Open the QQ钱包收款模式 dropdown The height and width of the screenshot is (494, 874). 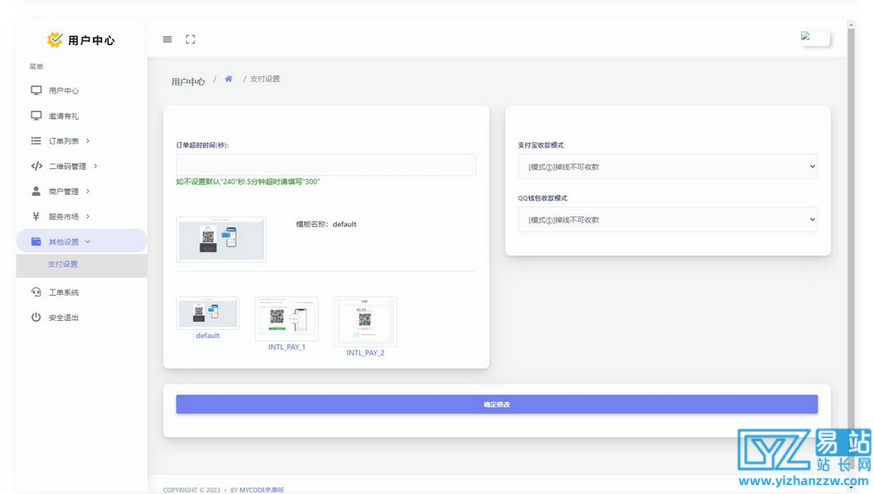(668, 220)
